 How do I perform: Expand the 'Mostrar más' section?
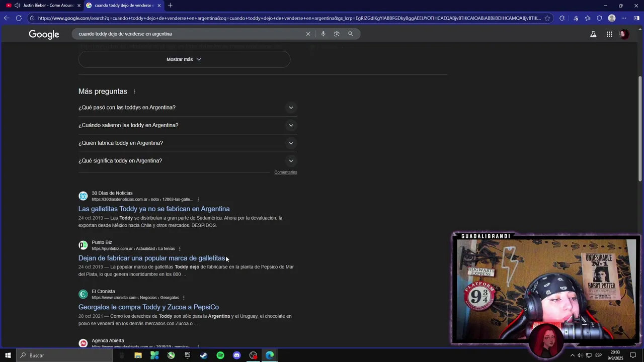point(184,59)
